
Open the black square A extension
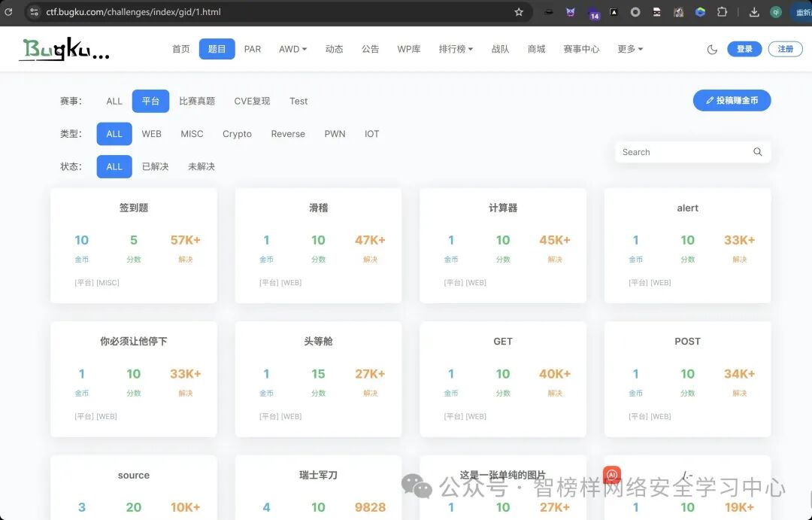(614, 13)
